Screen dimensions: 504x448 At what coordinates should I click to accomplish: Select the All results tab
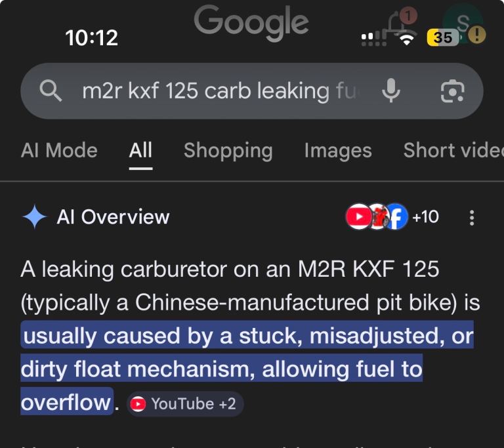pos(140,150)
